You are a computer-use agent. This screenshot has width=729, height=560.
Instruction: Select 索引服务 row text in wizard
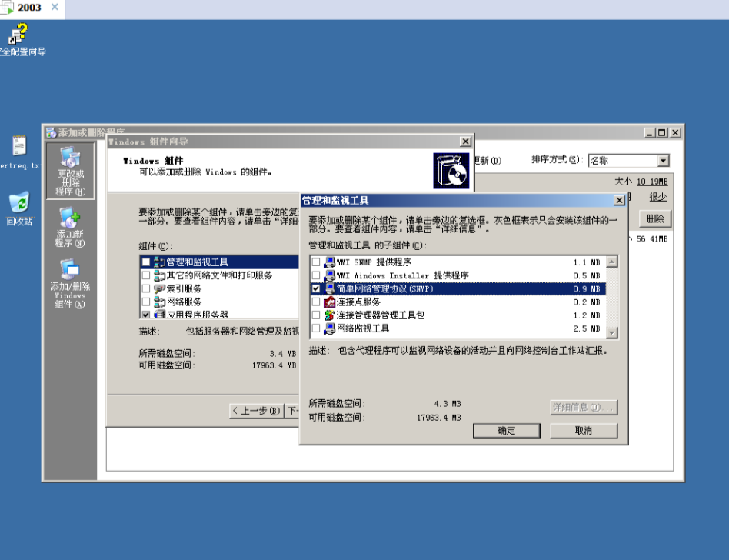click(184, 288)
